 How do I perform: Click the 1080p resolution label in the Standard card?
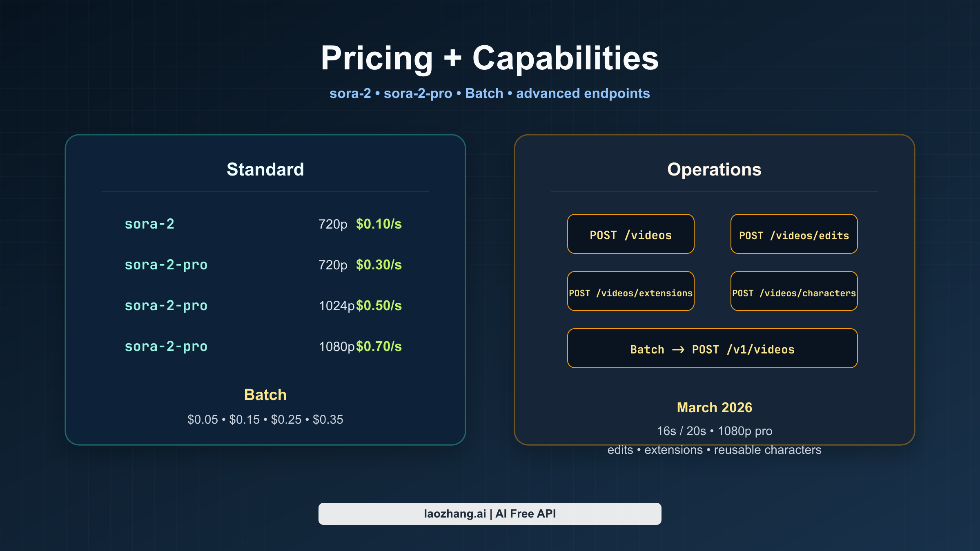point(336,347)
